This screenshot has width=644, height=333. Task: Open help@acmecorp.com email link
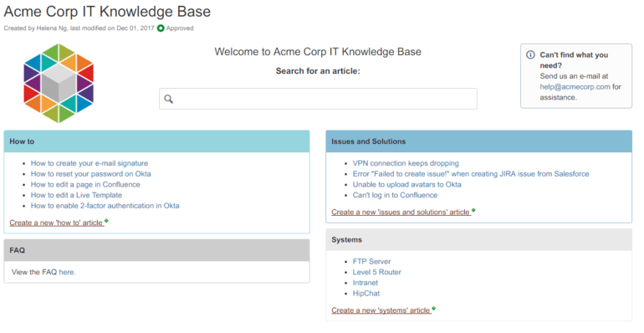tap(575, 87)
